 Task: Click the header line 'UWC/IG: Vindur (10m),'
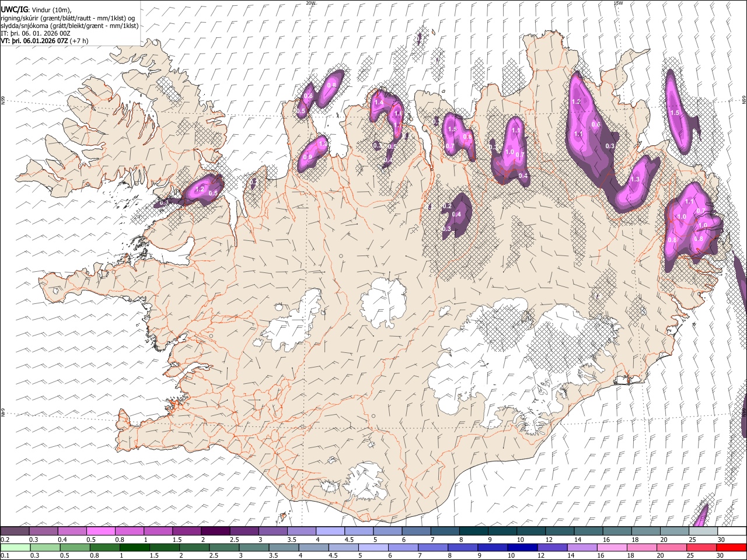pyautogui.click(x=36, y=10)
